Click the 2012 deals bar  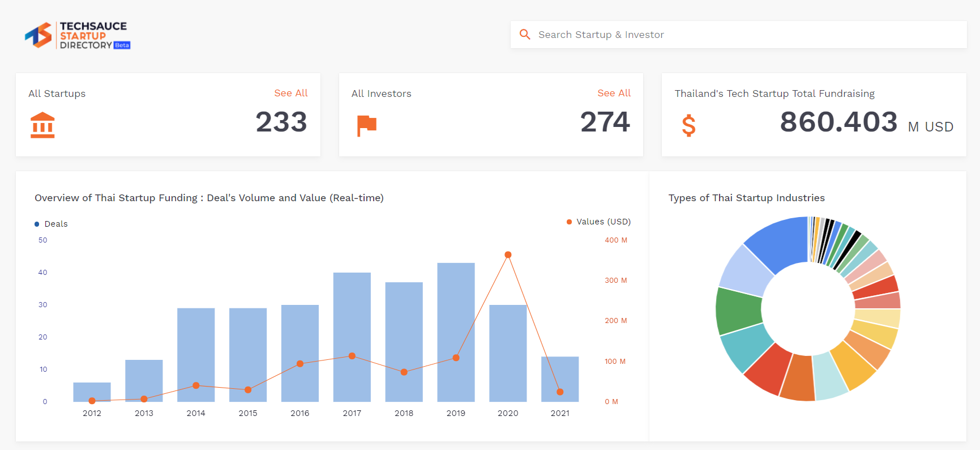92,392
